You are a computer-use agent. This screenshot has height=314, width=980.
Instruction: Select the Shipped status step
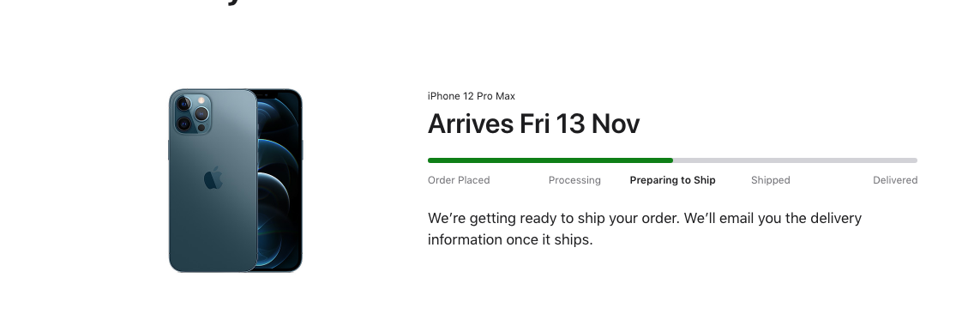coord(770,180)
